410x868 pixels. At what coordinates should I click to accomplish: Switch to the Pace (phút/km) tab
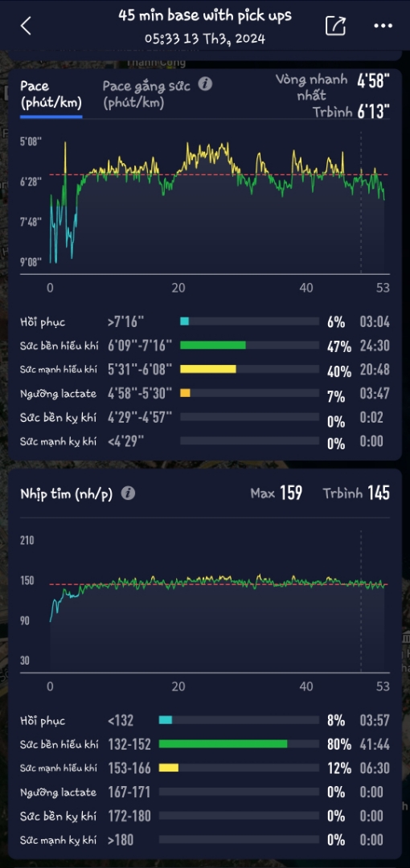tap(51, 95)
